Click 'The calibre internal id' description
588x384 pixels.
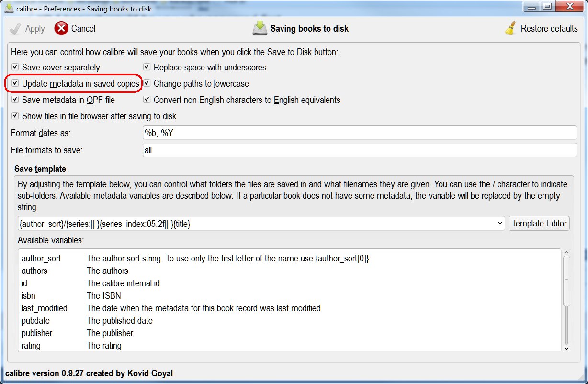pos(123,283)
